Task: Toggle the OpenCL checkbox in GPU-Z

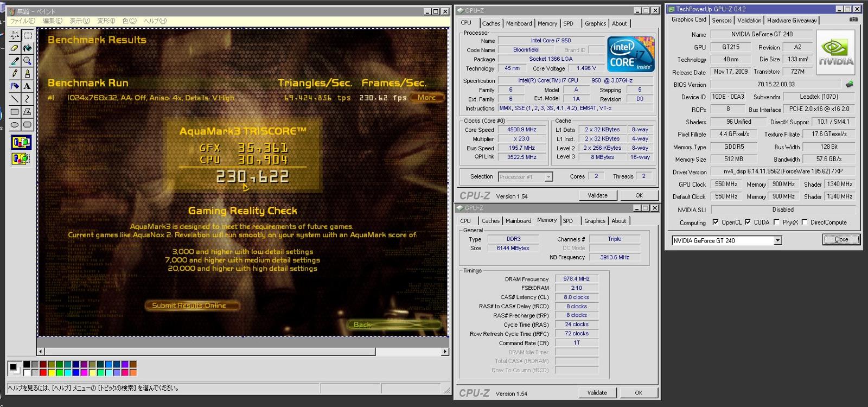Action: tap(716, 222)
